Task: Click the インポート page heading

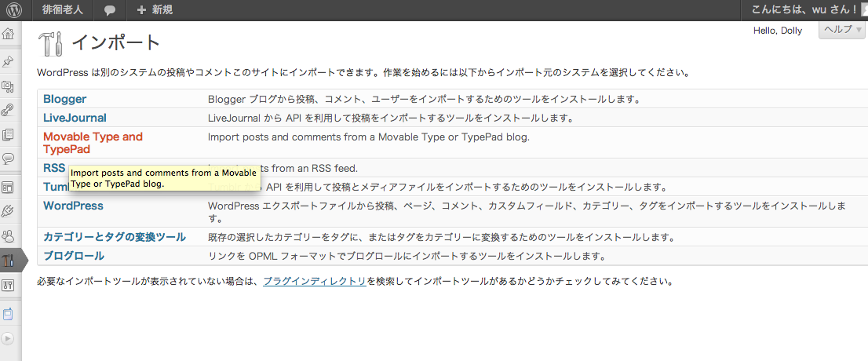Action: [115, 42]
